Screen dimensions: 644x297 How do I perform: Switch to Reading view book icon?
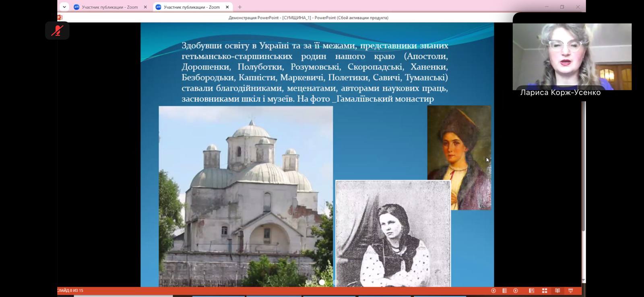557,291
